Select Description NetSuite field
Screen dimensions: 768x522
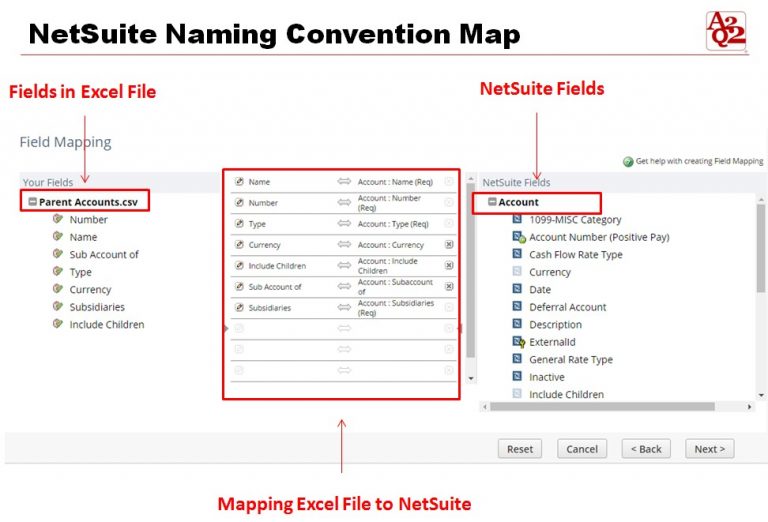click(555, 325)
